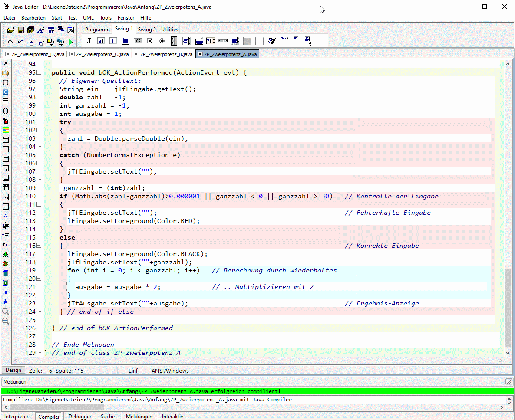Image resolution: width=515 pixels, height=420 pixels.
Task: Click the horizontal scrollbar in messages panel
Action: [56, 407]
